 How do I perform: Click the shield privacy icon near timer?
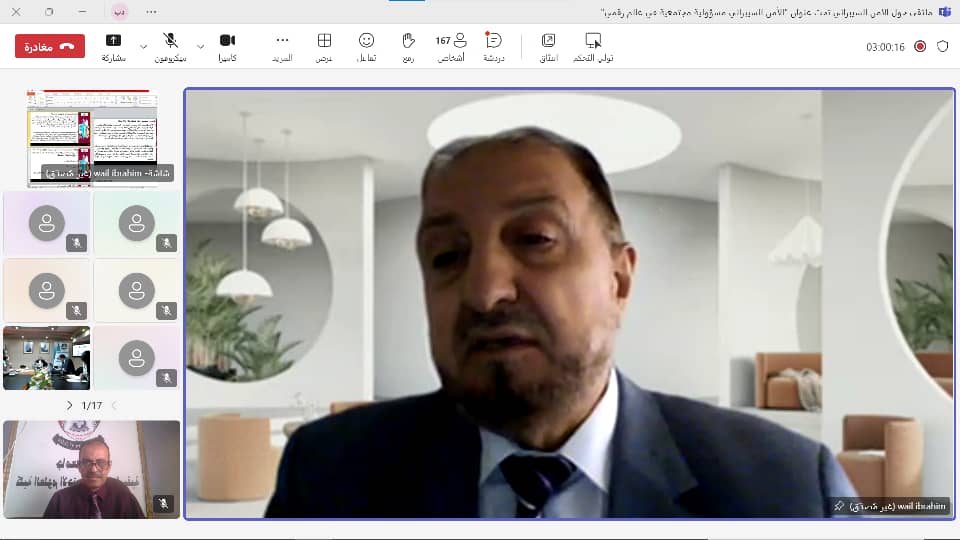point(942,46)
